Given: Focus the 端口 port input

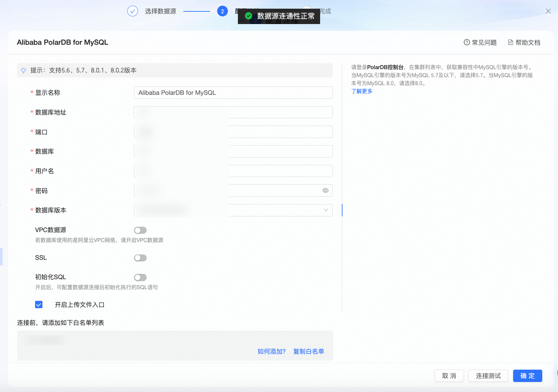Looking at the screenshot, I should point(233,132).
